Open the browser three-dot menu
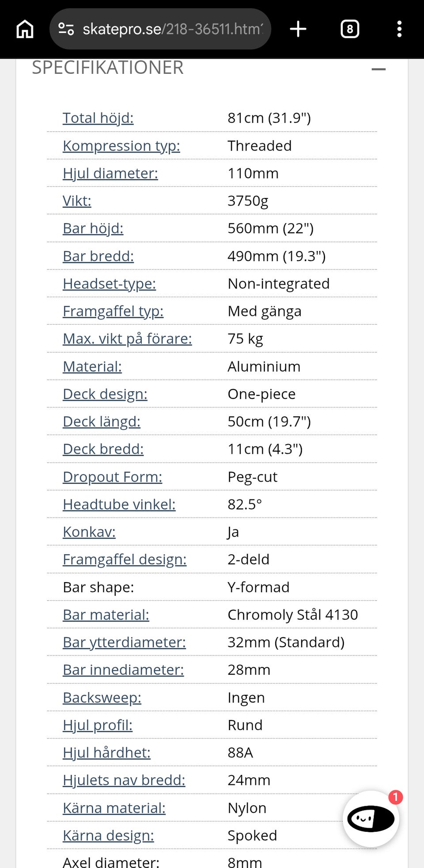The height and width of the screenshot is (868, 424). click(x=399, y=29)
